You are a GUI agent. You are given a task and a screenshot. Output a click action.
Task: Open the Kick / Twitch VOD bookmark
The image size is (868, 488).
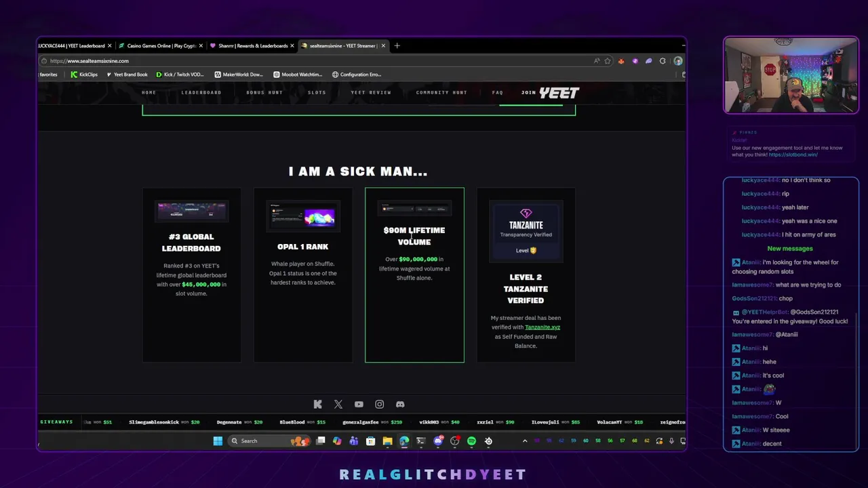coord(180,75)
